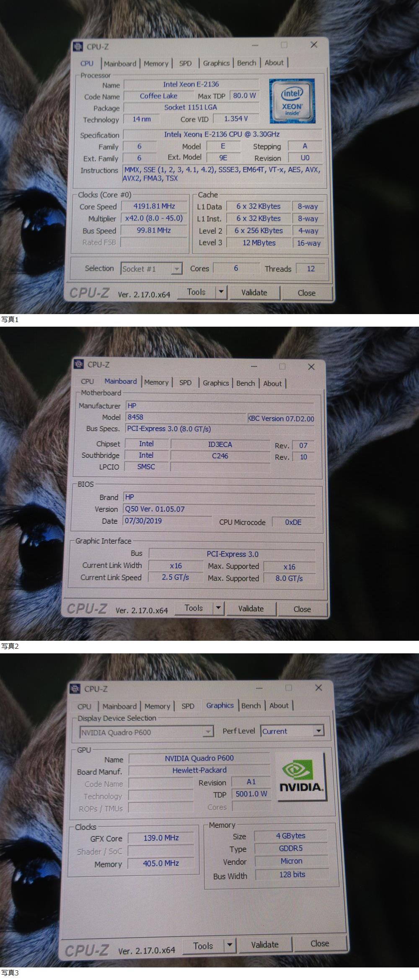The width and height of the screenshot is (419, 980).
Task: Click the Tools button in the processor window
Action: point(196,292)
